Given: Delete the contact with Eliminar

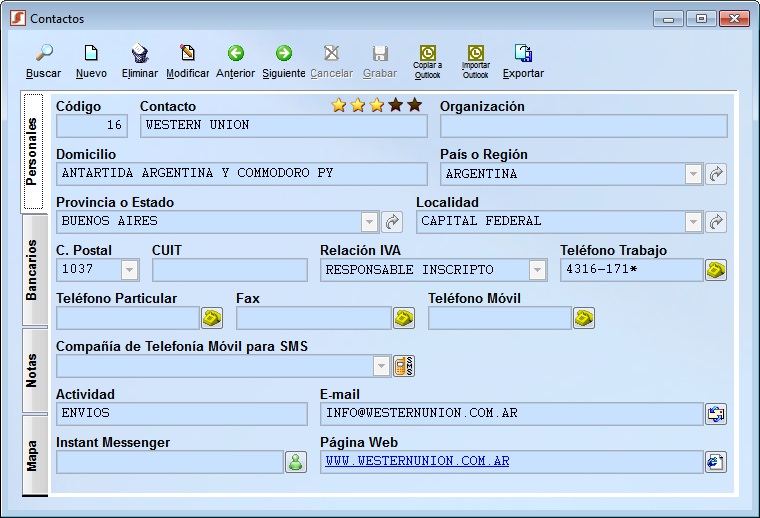Looking at the screenshot, I should pyautogui.click(x=140, y=61).
